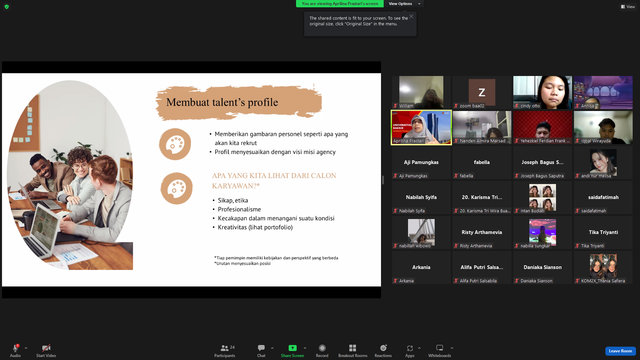Open Breakout Rooms
Viewport: 640px width, 360px height.
click(x=353, y=350)
